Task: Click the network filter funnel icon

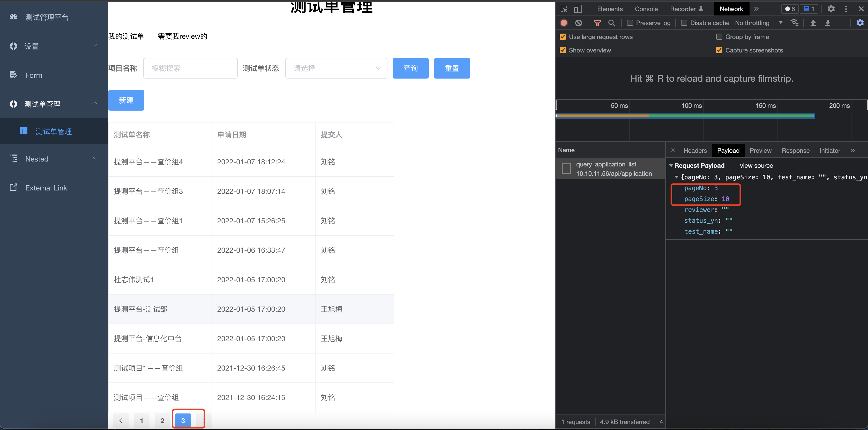Action: (597, 23)
